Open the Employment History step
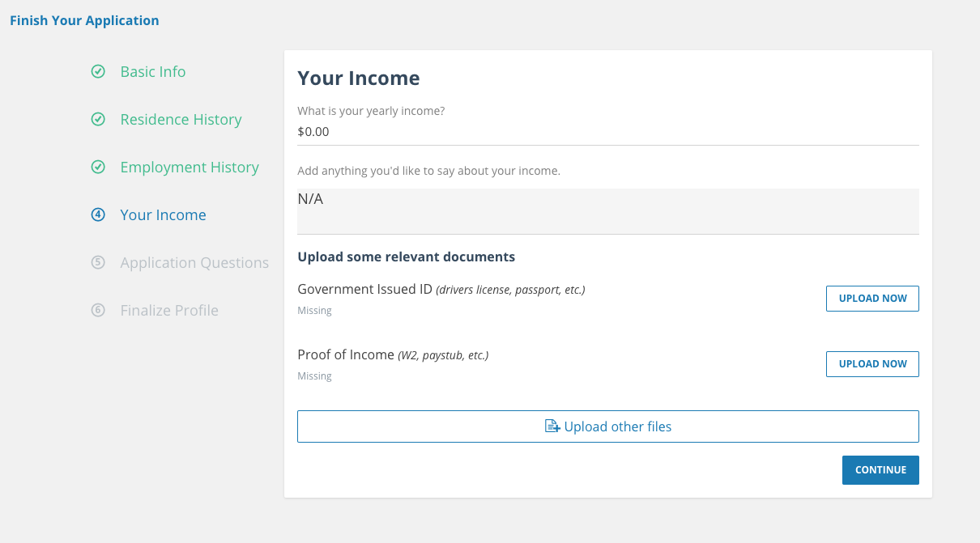 (190, 168)
